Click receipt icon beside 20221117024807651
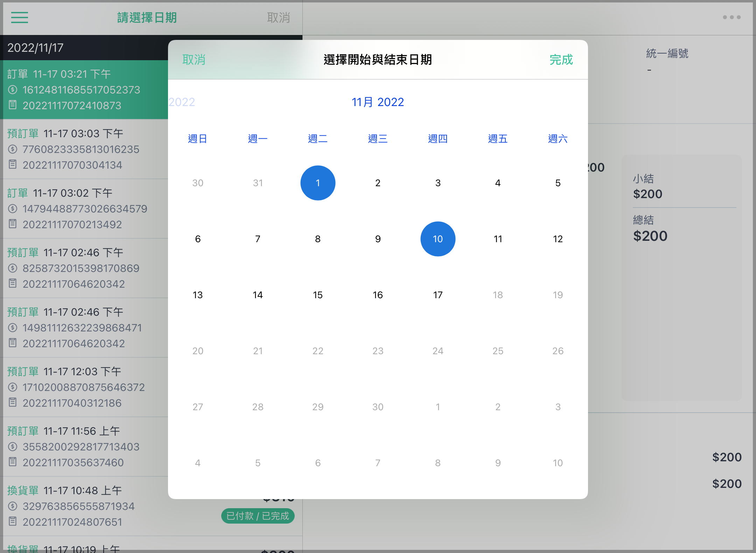 pyautogui.click(x=13, y=521)
